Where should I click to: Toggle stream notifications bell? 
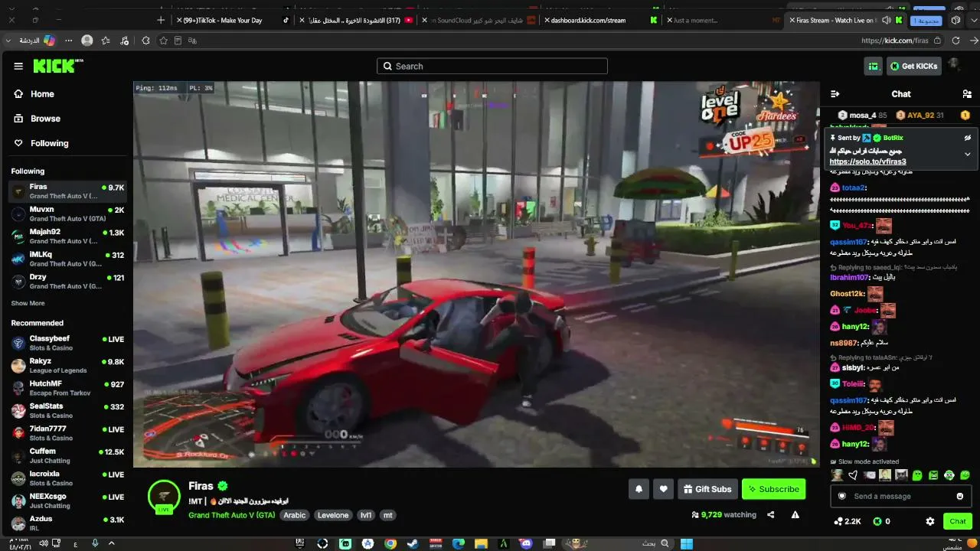(x=639, y=489)
